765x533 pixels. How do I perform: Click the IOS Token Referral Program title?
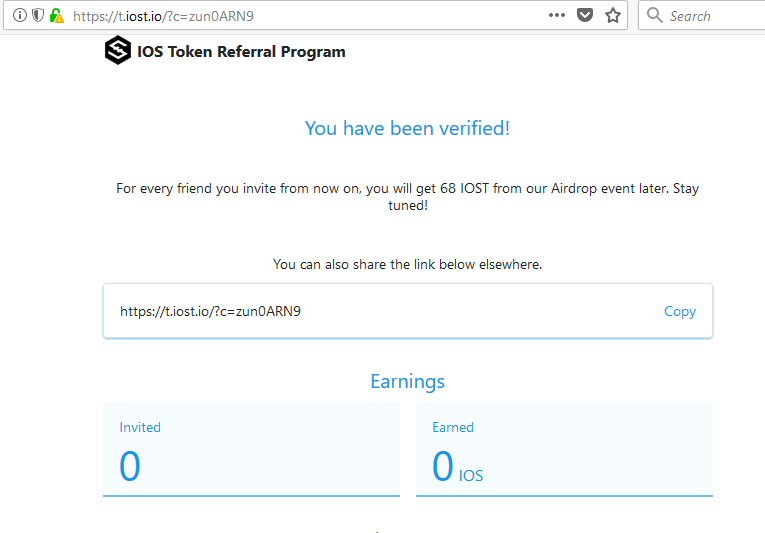241,52
